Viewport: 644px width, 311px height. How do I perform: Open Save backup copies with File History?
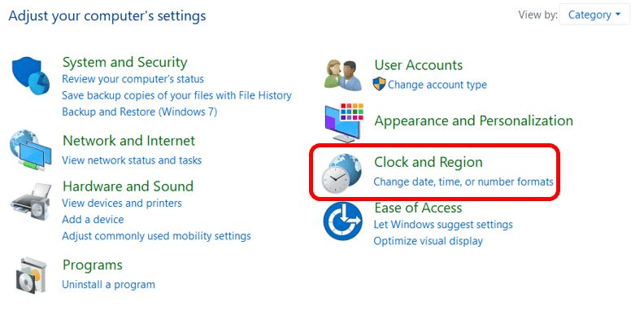point(176,95)
